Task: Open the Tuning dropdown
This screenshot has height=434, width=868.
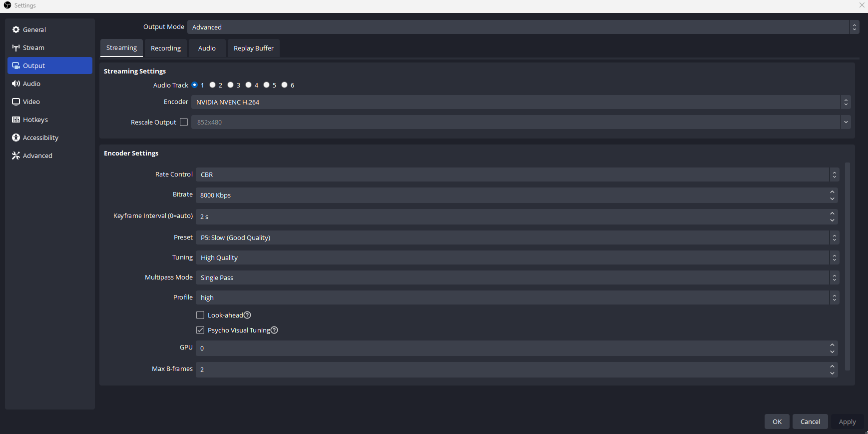Action: pyautogui.click(x=517, y=257)
